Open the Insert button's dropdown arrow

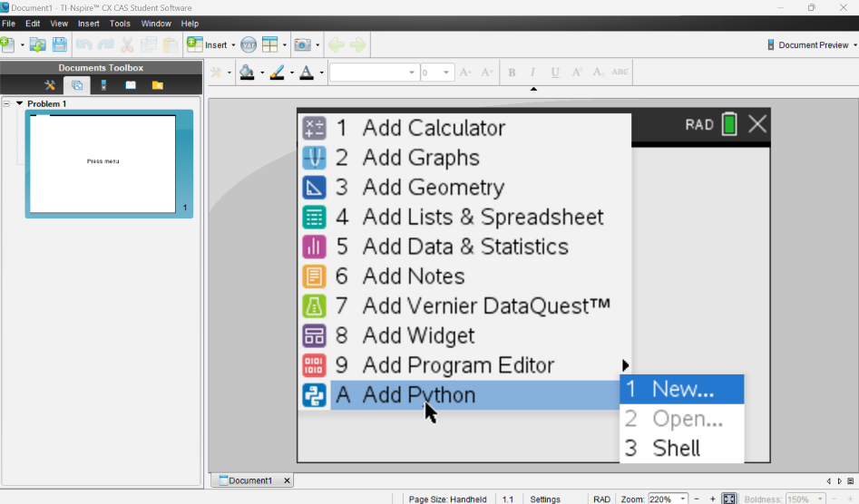click(x=233, y=45)
